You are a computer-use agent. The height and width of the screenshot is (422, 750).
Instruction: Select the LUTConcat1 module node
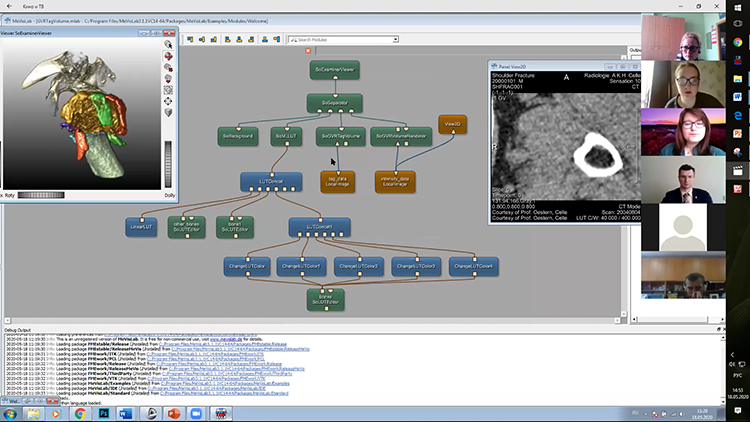[x=320, y=227]
